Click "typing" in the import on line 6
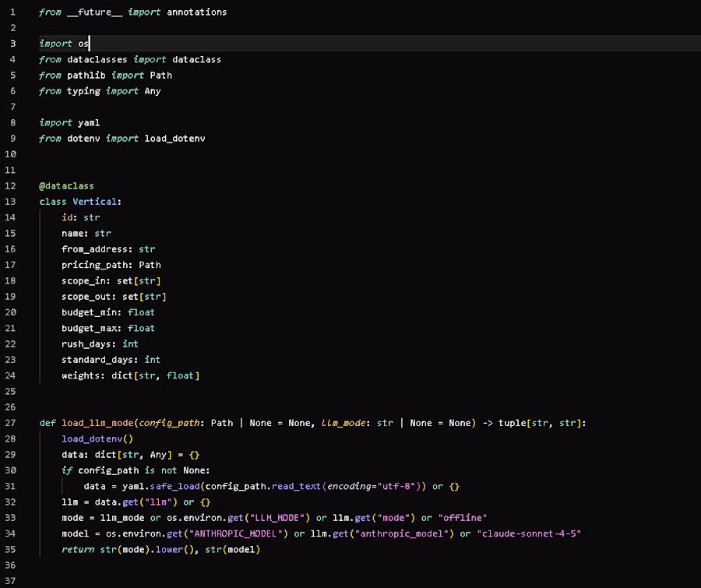The height and width of the screenshot is (588, 701). point(83,91)
